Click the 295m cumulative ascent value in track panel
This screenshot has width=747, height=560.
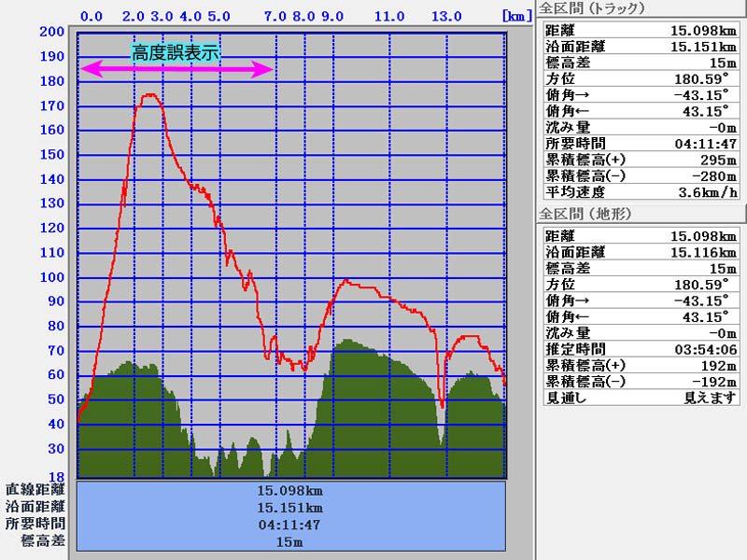point(719,160)
